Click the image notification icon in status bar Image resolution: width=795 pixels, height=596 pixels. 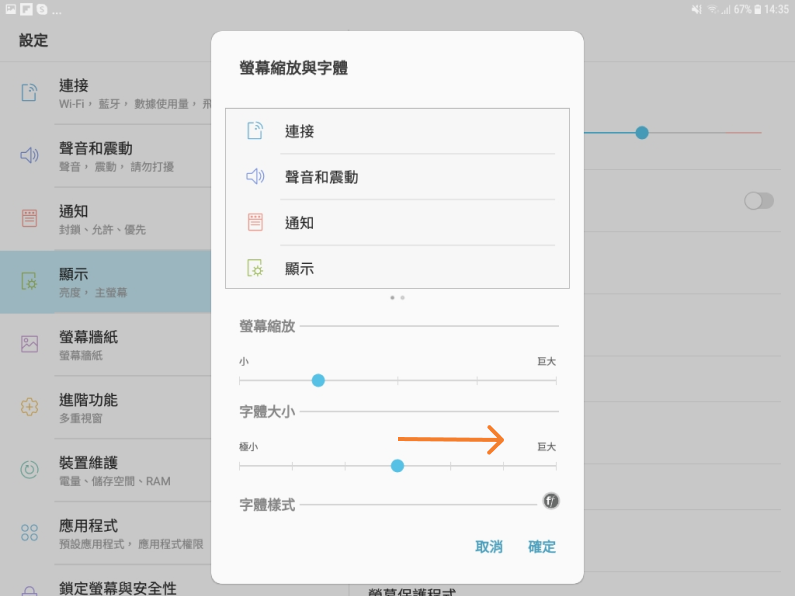pos(11,9)
